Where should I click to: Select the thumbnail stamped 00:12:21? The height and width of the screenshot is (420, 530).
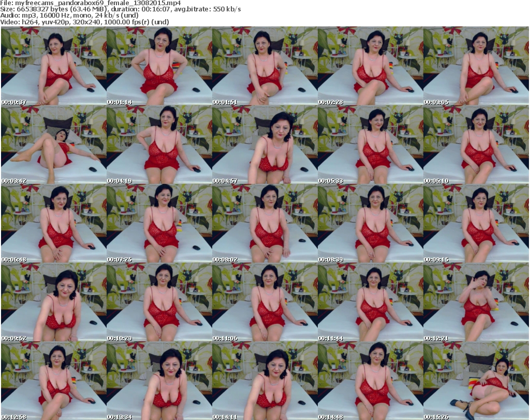476,302
